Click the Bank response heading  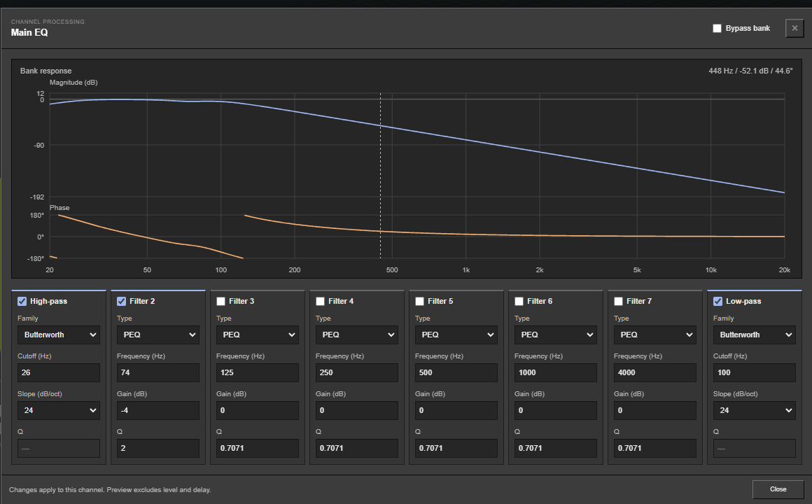click(x=45, y=71)
